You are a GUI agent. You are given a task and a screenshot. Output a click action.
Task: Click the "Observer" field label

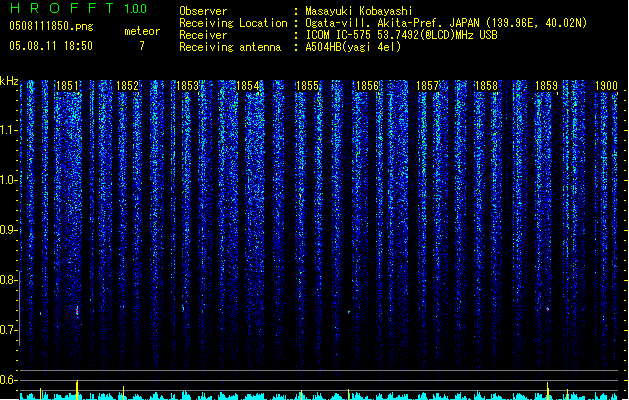pyautogui.click(x=203, y=11)
